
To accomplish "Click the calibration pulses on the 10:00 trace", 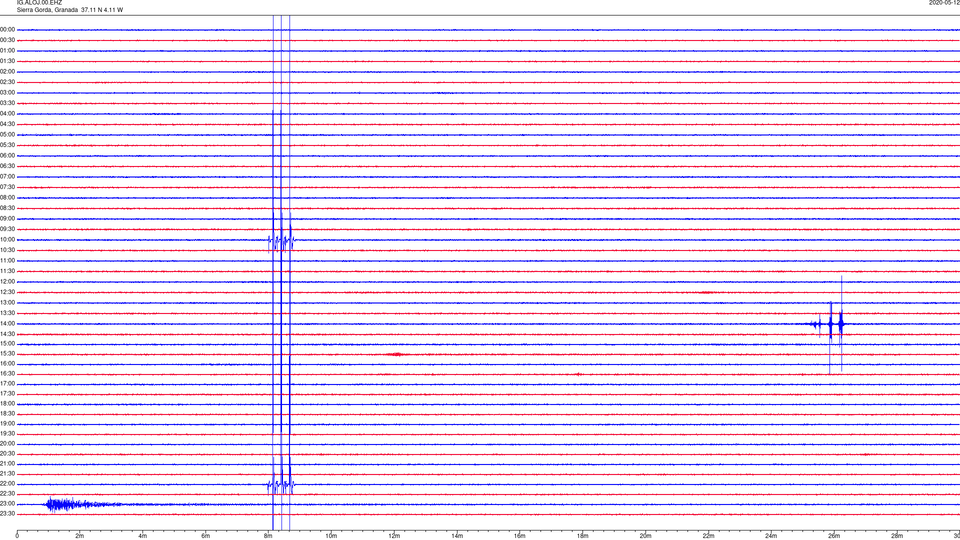I will click(x=281, y=239).
